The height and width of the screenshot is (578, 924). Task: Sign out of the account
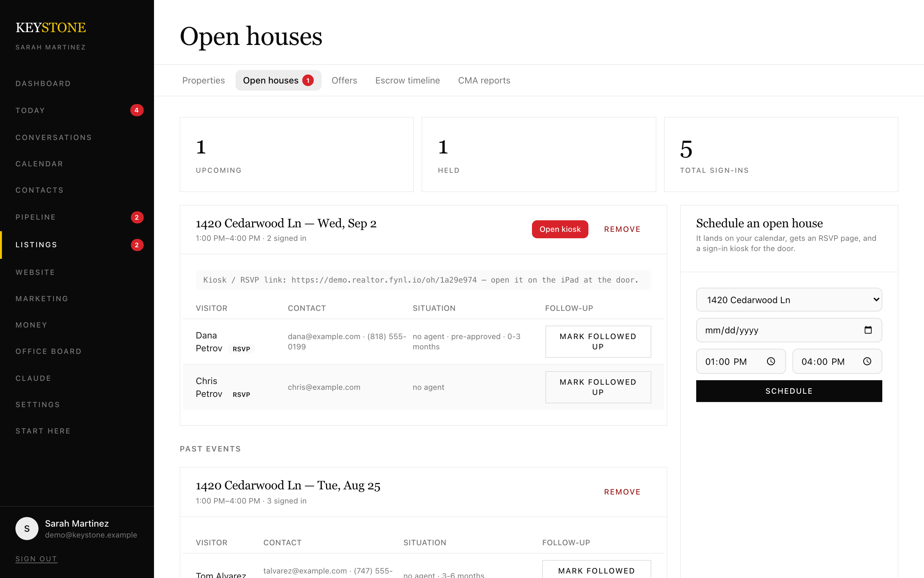(x=36, y=558)
